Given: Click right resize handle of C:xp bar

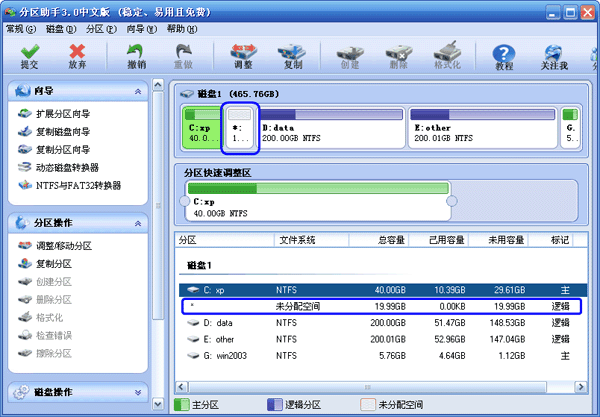Looking at the screenshot, I should coord(451,201).
